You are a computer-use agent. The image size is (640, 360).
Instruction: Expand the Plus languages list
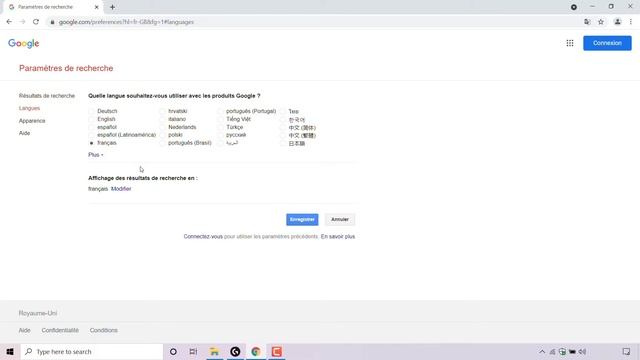[96, 155]
